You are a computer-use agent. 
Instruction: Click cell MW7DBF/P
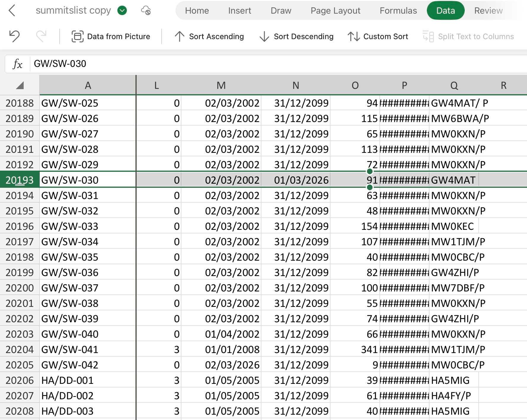click(454, 288)
